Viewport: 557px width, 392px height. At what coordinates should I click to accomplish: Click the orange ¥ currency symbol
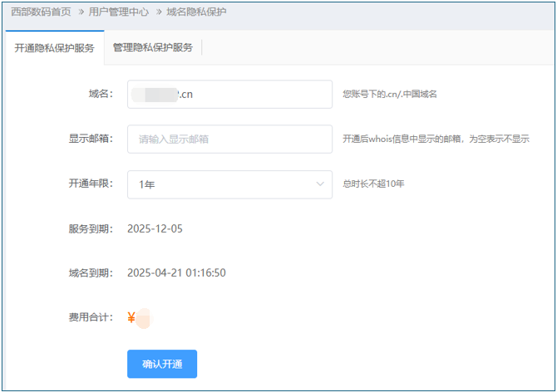point(131,317)
